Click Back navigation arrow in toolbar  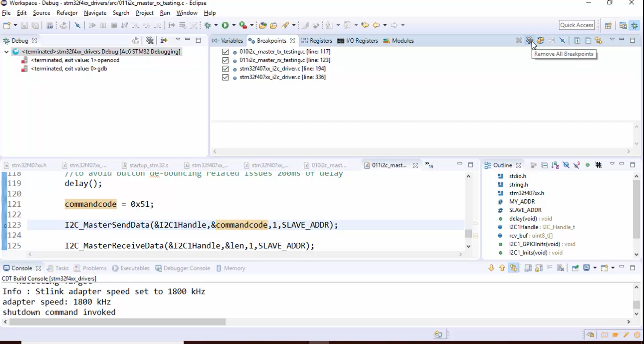(x=376, y=25)
